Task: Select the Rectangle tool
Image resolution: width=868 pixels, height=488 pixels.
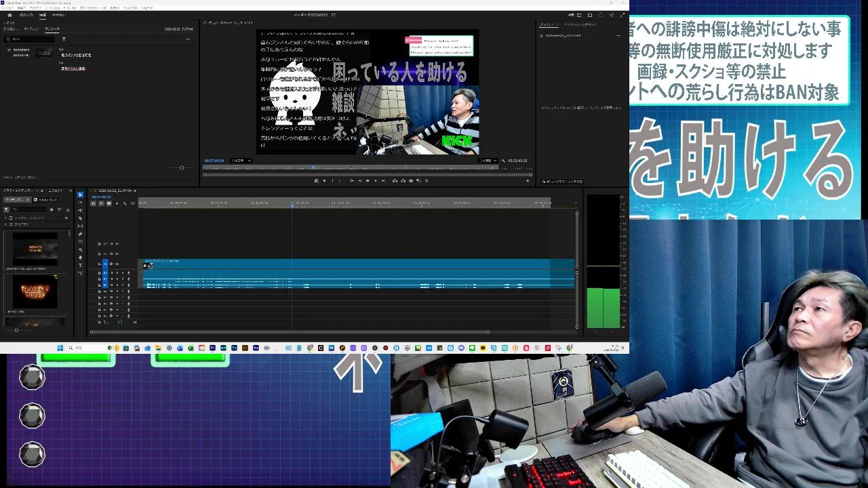Action: (80, 242)
